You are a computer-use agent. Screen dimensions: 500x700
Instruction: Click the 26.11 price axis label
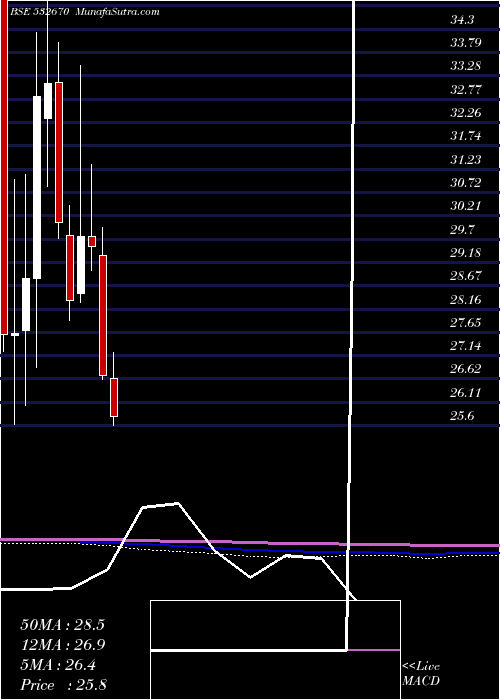[466, 392]
